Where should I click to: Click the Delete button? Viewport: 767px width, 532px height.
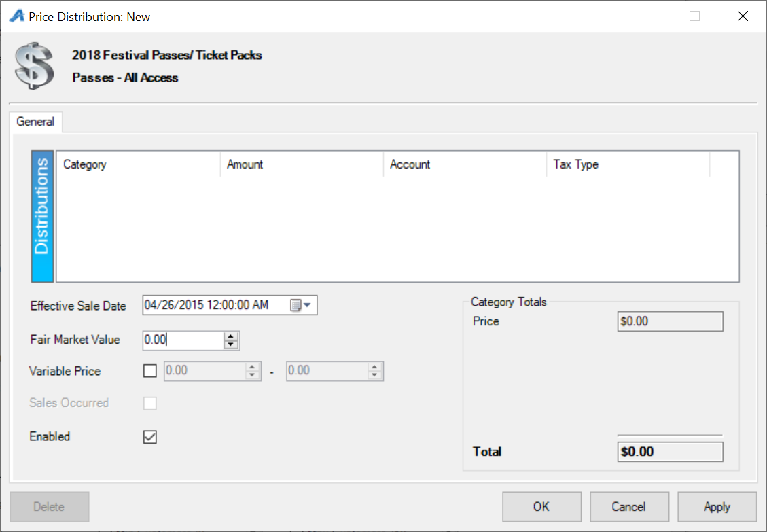click(50, 507)
